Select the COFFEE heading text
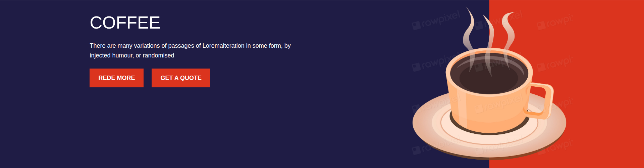Screen dimensions: 644x168 125,23
